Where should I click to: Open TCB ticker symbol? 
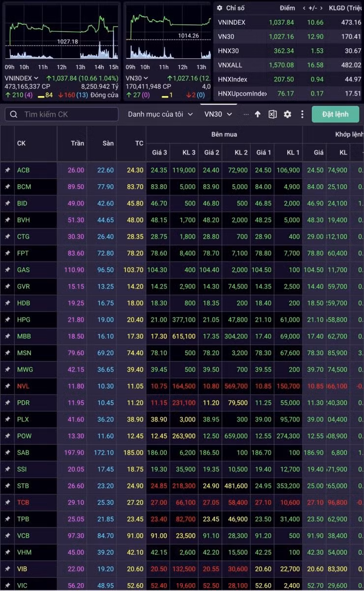coord(23,503)
